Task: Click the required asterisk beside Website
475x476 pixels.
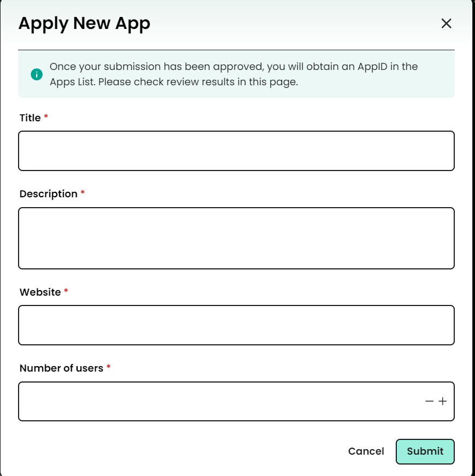Action: tap(66, 292)
